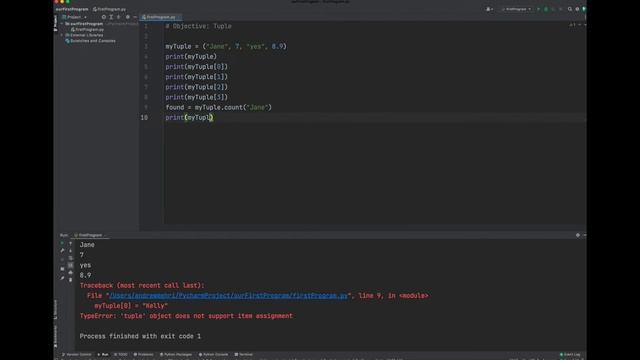
Task: Open Version Control tool window tab
Action: (77, 354)
